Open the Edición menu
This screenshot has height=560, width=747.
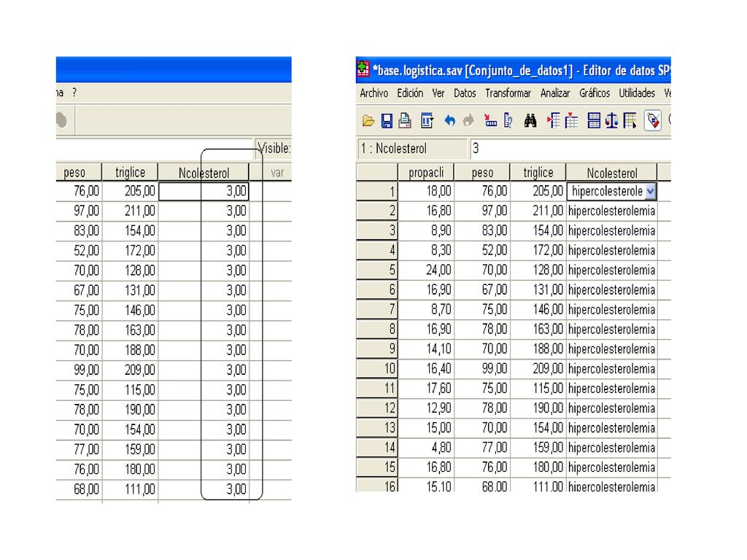coord(410,93)
